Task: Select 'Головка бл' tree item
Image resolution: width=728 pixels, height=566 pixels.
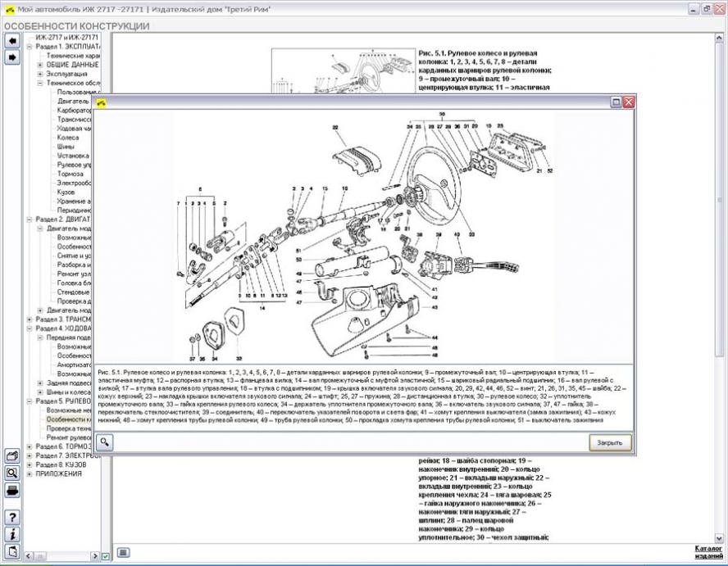Action: click(73, 283)
